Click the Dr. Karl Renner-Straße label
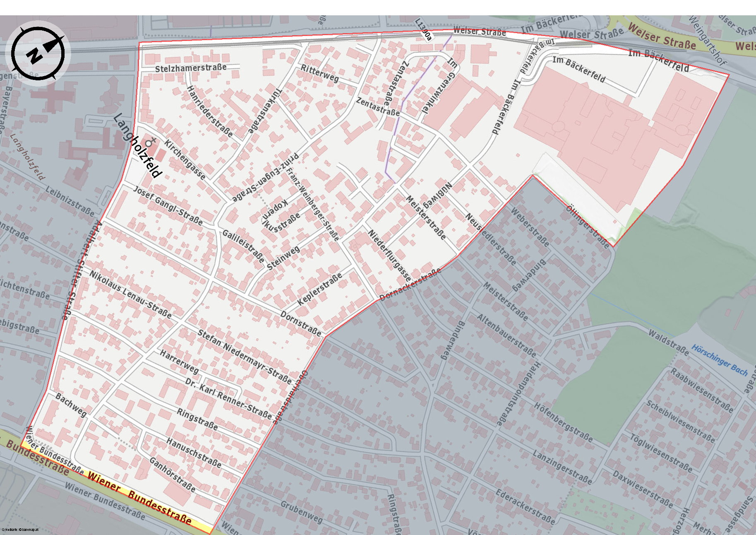756x535 pixels. click(x=228, y=398)
